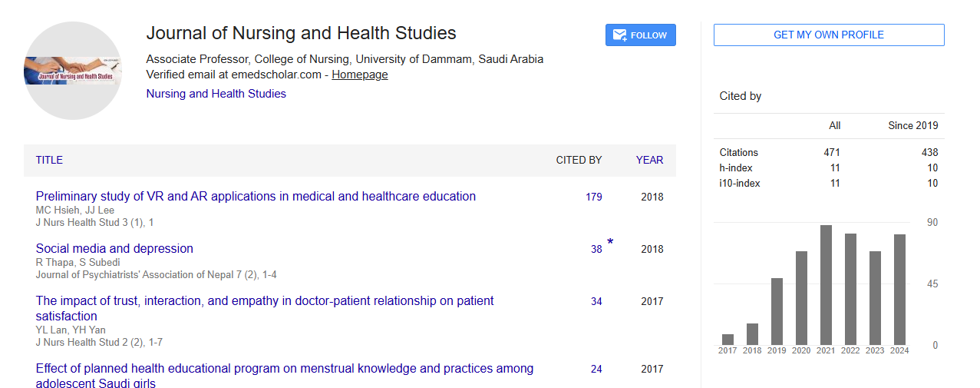Click the asterisk next to 38 citations
980x388 pixels.
coord(610,243)
